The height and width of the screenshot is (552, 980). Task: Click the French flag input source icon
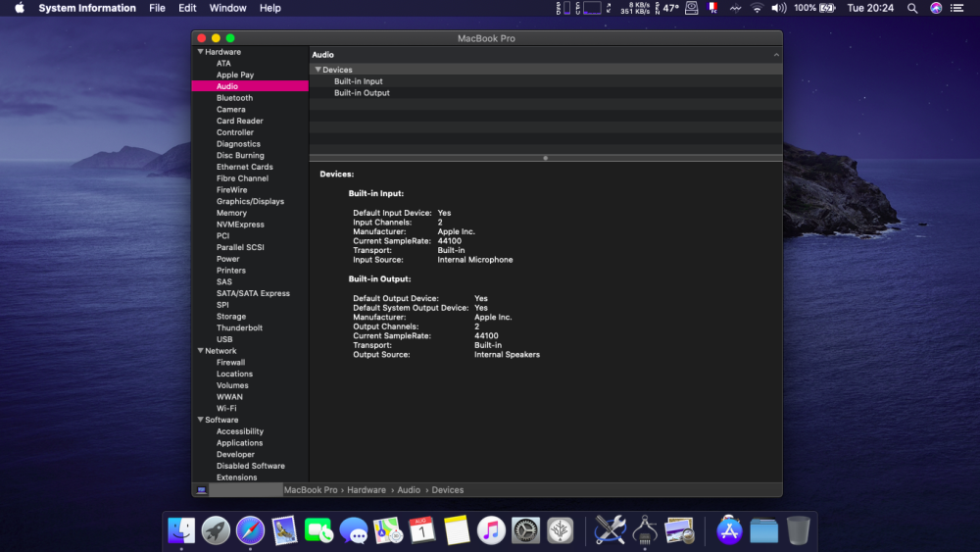pos(712,8)
